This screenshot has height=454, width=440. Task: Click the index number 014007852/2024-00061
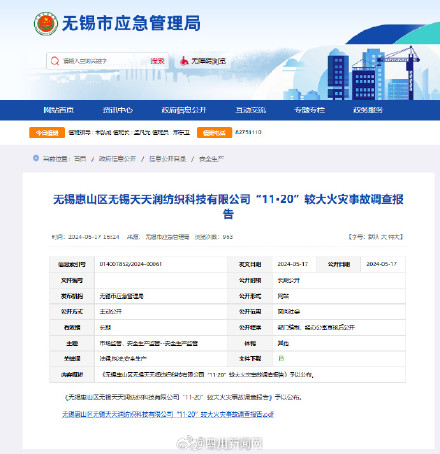[x=131, y=264]
